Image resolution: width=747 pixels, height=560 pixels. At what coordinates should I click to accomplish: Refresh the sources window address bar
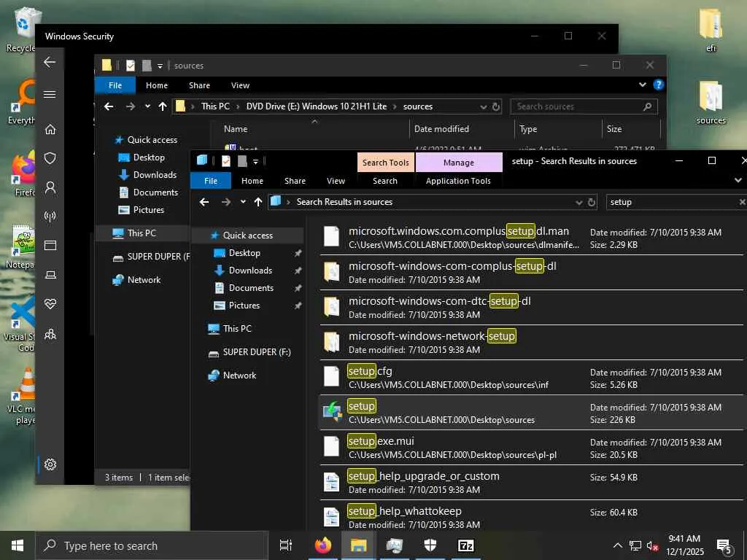(496, 106)
